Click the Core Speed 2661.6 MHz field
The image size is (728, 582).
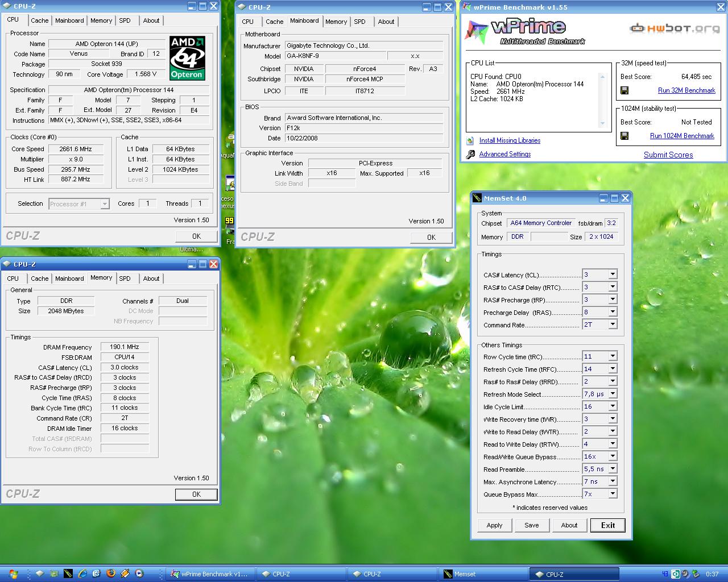point(76,149)
